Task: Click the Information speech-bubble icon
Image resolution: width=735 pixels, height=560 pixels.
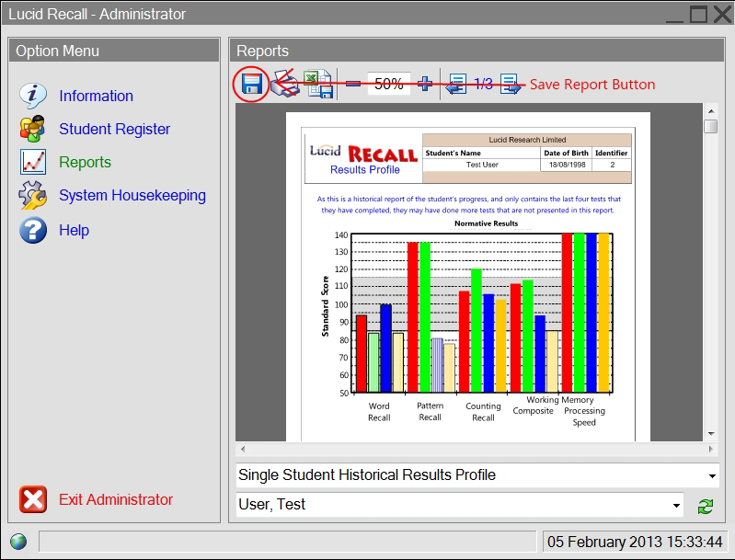Action: [33, 96]
